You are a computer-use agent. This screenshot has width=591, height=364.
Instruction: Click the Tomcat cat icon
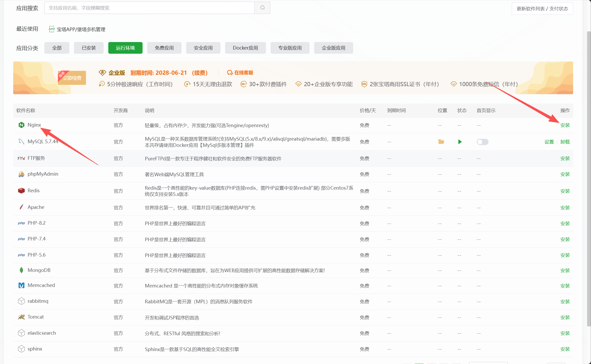coord(21,317)
